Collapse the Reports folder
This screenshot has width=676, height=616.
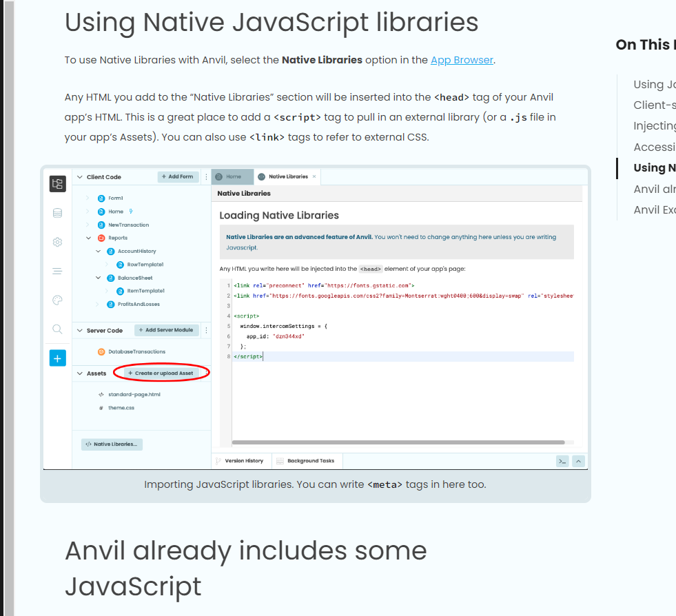coord(88,238)
